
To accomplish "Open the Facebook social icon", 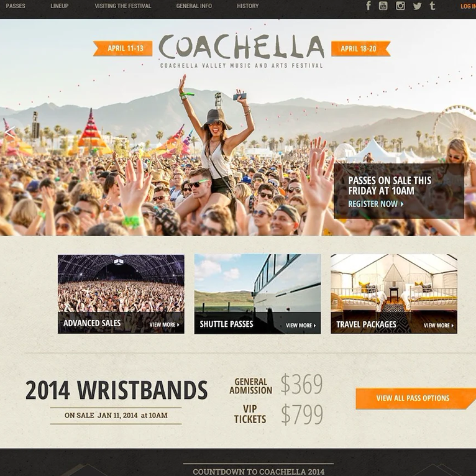I will (368, 6).
